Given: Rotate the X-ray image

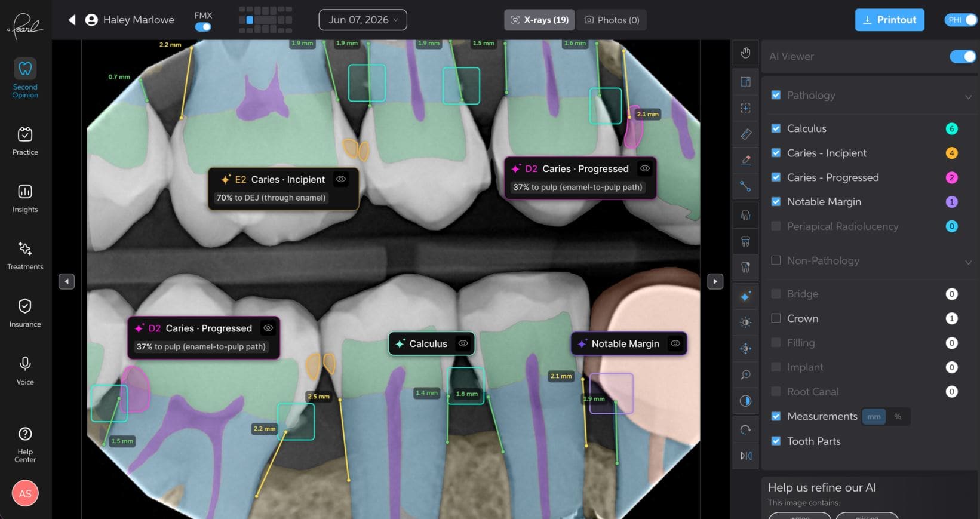Looking at the screenshot, I should click(x=745, y=429).
